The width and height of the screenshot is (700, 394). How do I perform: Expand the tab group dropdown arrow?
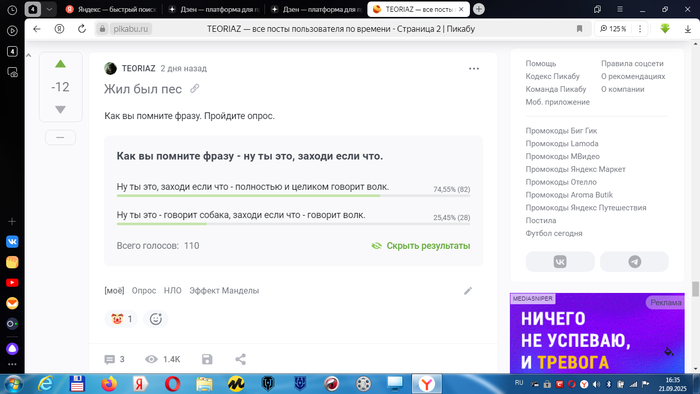49,9
